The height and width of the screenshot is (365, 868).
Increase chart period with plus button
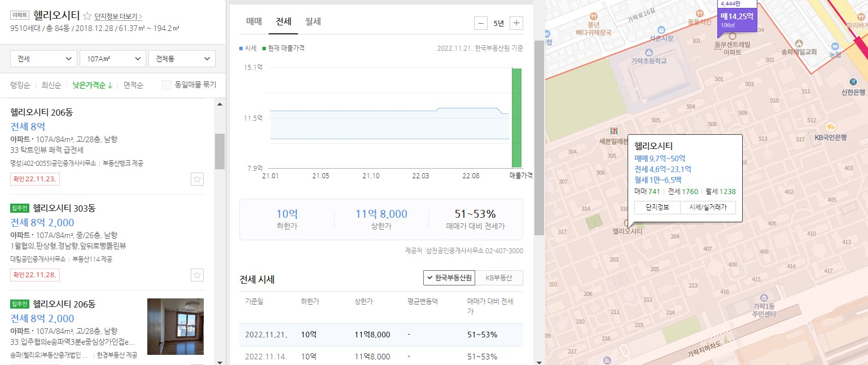516,23
